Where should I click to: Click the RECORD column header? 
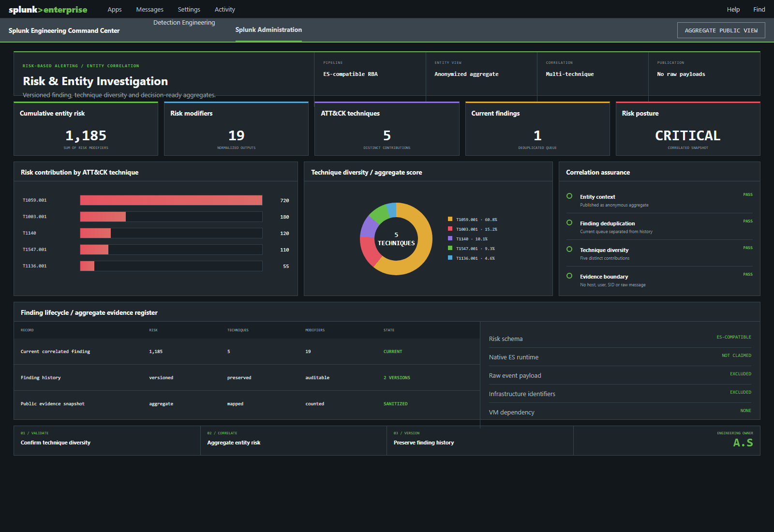tap(27, 330)
